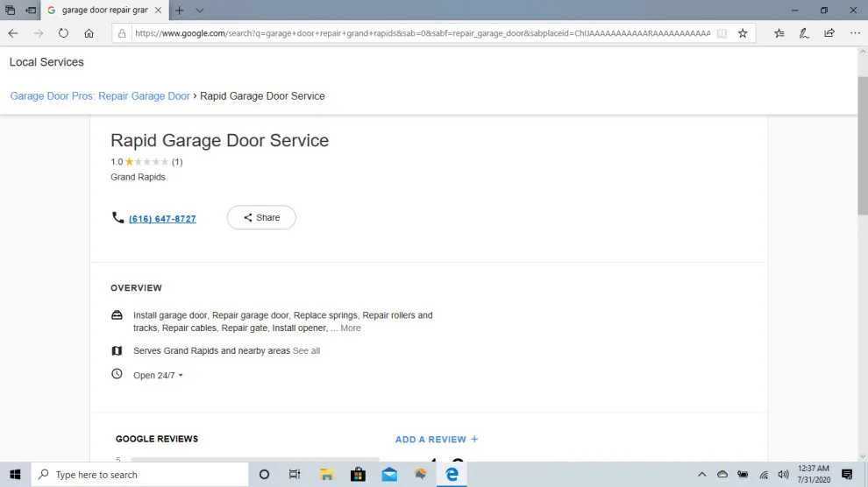Click the service area map icon
Viewport: 868px width, 487px height.
(x=117, y=350)
